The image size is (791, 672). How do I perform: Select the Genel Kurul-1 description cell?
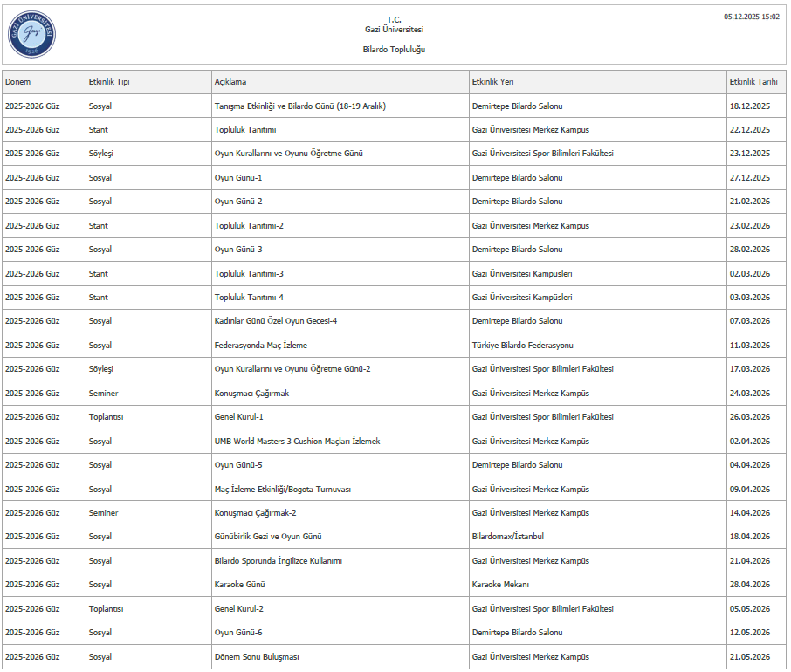(238, 417)
